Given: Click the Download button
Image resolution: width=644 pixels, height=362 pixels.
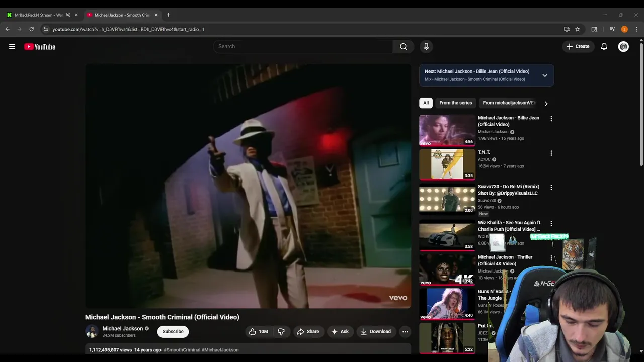Looking at the screenshot, I should click(376, 332).
